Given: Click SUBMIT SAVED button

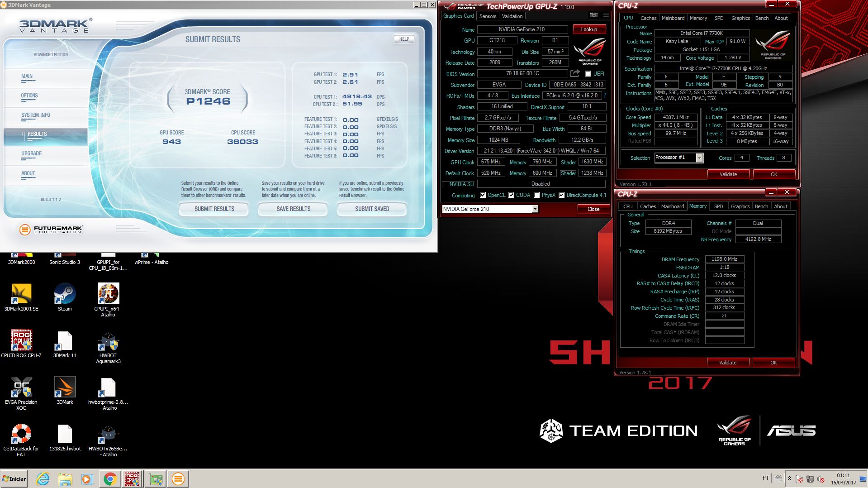Looking at the screenshot, I should [x=372, y=209].
